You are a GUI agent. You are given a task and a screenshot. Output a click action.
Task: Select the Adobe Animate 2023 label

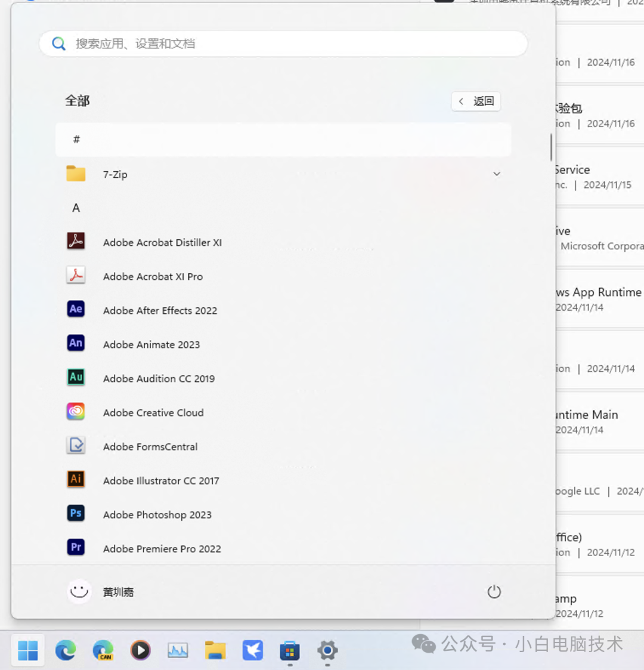151,345
